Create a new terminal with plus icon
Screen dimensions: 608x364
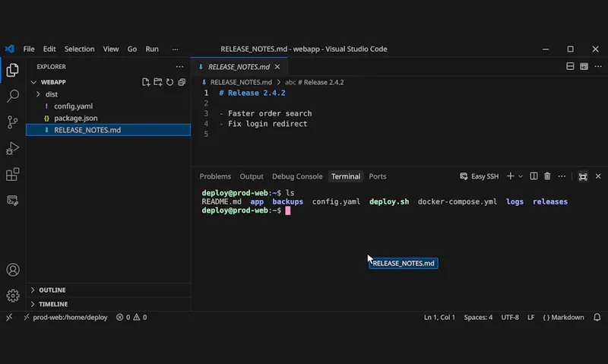[510, 176]
